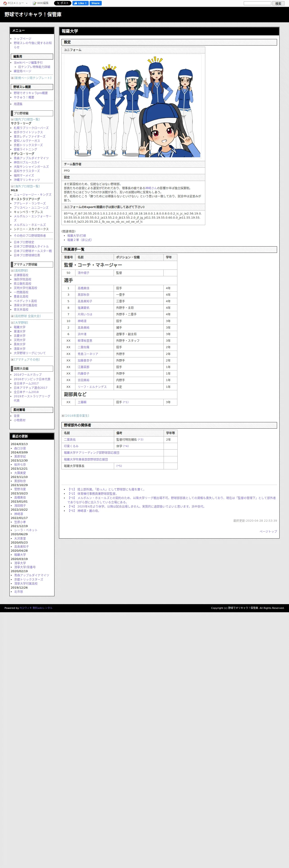Open 札幌ラブリークローバーズ team page

[x=31, y=128]
